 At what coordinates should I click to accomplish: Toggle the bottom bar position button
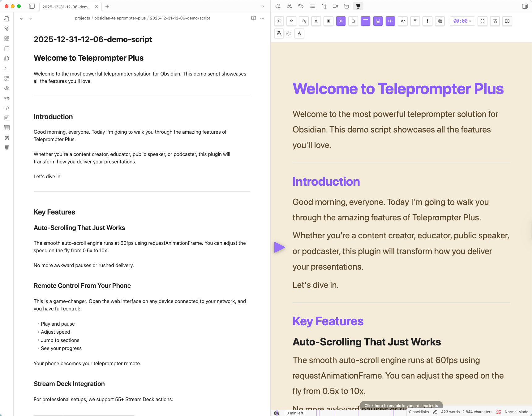click(x=378, y=21)
